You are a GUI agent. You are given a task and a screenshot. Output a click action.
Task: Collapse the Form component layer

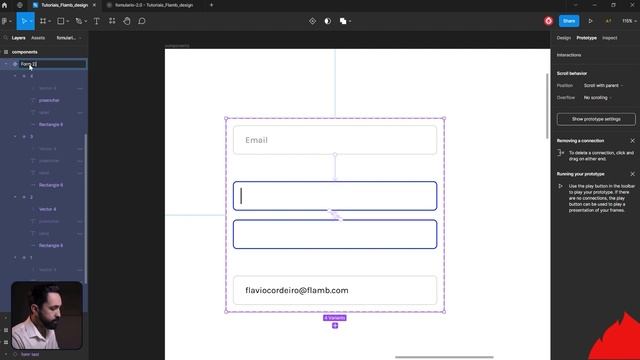pyautogui.click(x=6, y=64)
